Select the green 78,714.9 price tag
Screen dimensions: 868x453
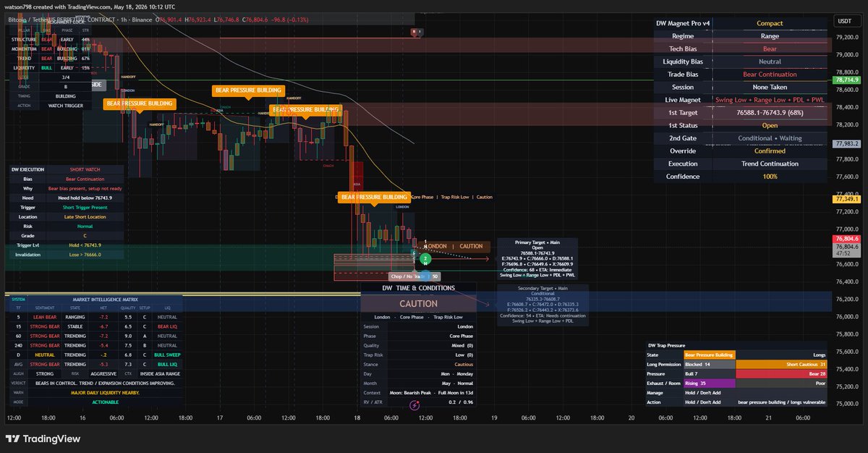[846, 80]
